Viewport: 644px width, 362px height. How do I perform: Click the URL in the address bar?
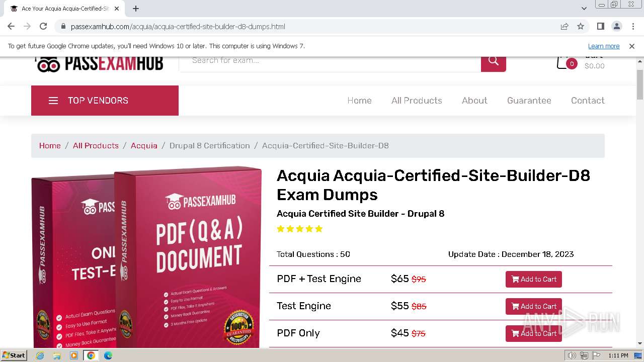click(x=178, y=27)
